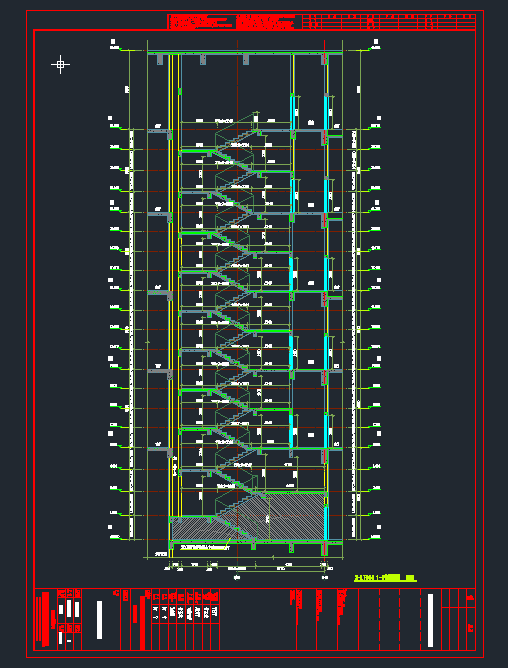Select the revision table grid in top header

click(x=389, y=22)
